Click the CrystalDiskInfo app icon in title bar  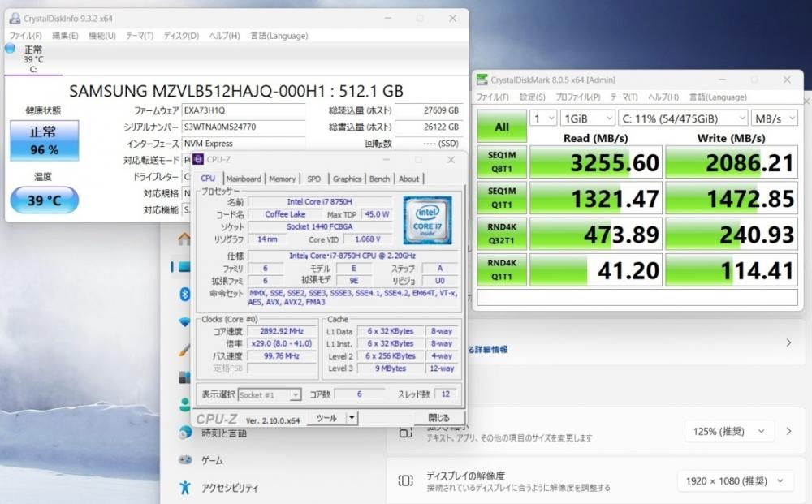coord(15,18)
